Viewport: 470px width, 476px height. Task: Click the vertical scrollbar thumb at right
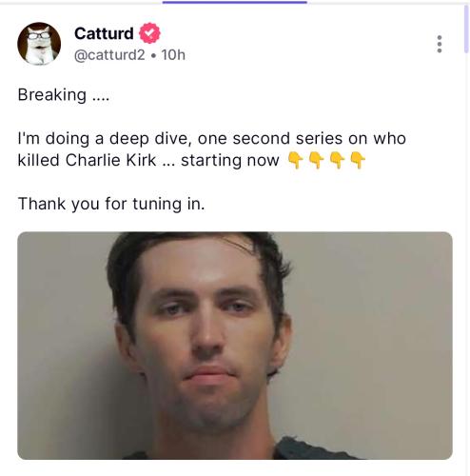coord(466,29)
